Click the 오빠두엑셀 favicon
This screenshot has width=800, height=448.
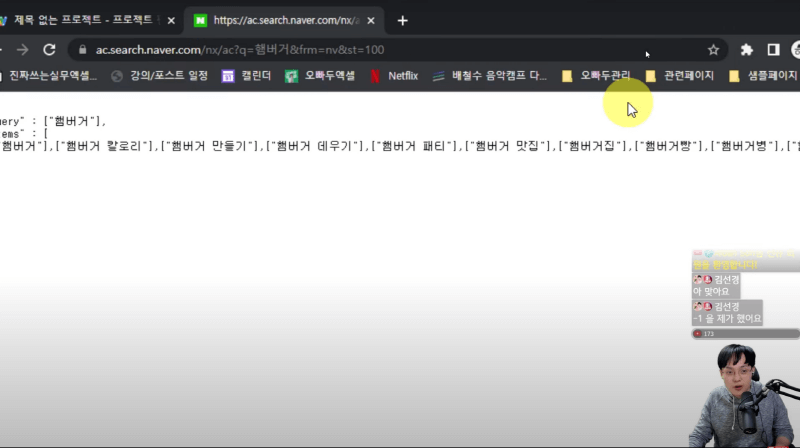pos(291,76)
